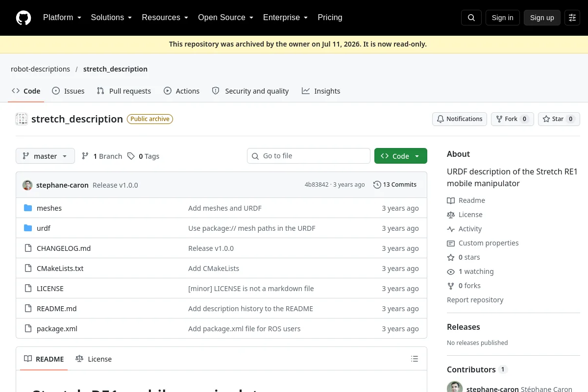Select the README tab
This screenshot has width=588, height=392.
click(x=44, y=359)
